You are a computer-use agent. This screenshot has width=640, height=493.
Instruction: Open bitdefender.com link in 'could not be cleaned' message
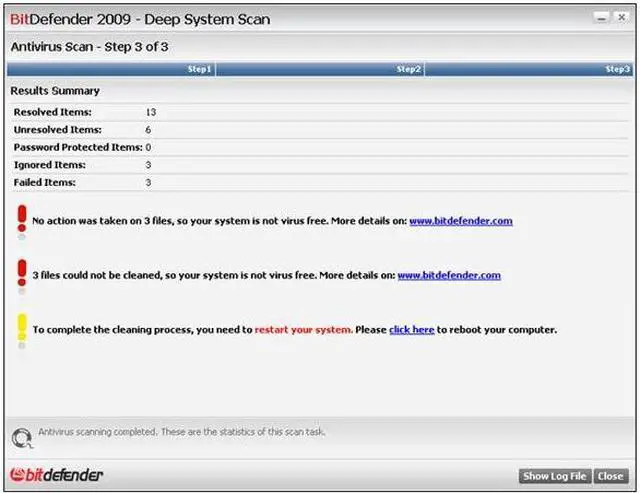pos(449,275)
